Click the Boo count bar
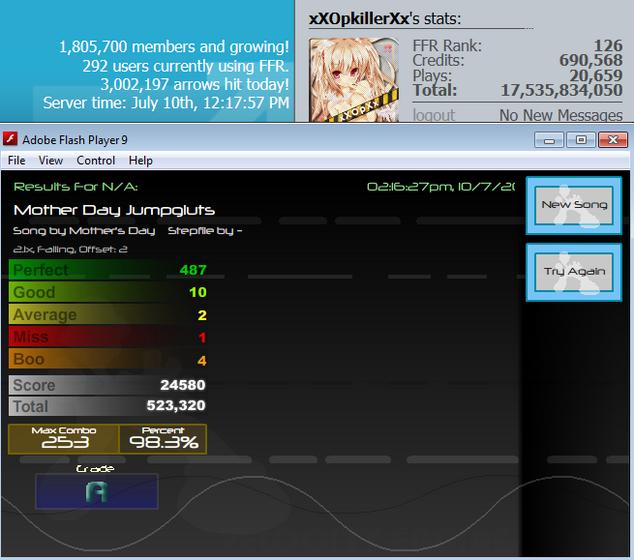The image size is (634, 560). pyautogui.click(x=108, y=359)
